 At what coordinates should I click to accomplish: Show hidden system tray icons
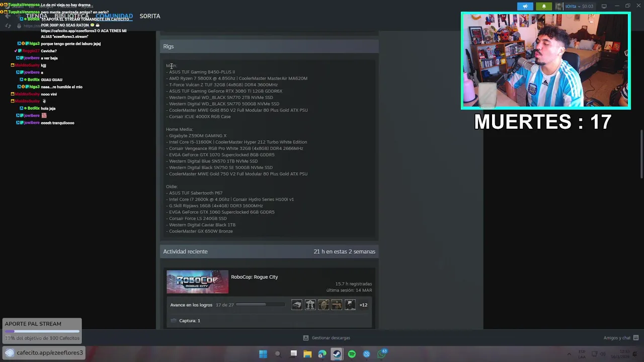tap(569, 354)
